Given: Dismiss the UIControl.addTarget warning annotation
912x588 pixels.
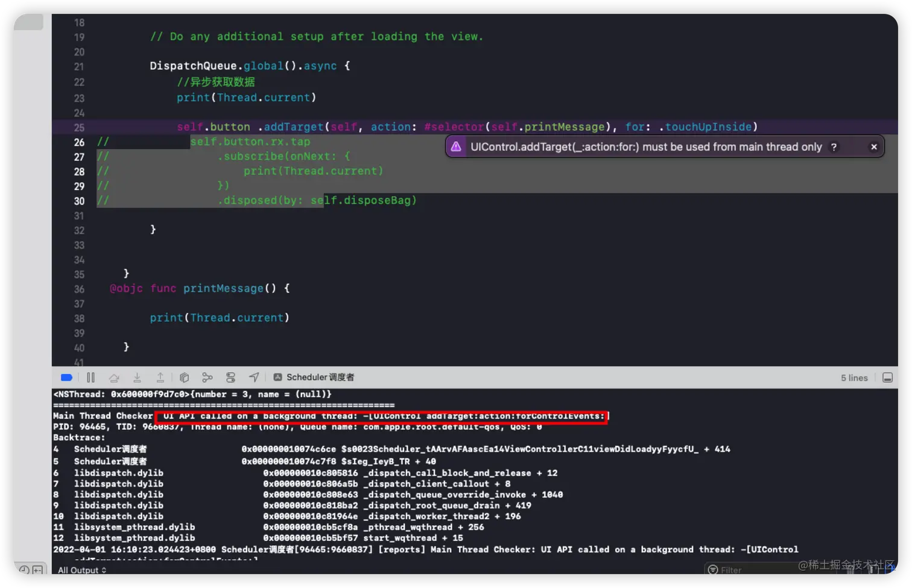Looking at the screenshot, I should pos(874,147).
